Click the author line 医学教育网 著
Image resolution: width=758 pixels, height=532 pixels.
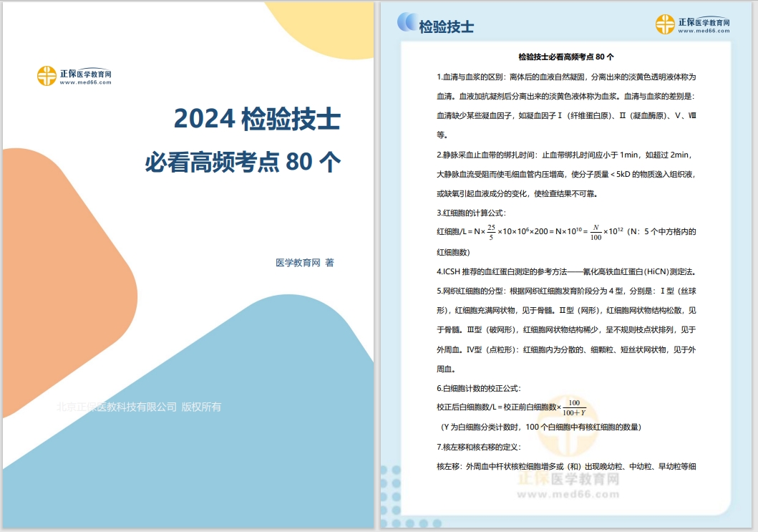(x=304, y=262)
